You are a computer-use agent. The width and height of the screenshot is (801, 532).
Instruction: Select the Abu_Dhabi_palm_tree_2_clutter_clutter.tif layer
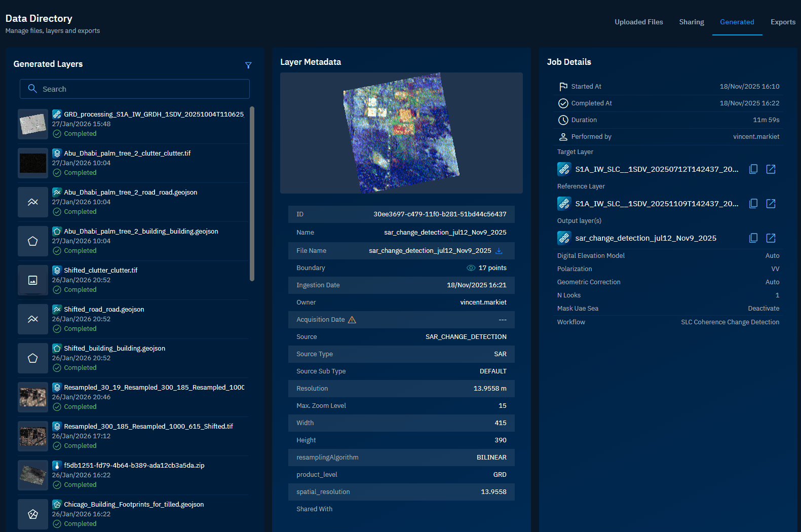[x=127, y=154]
